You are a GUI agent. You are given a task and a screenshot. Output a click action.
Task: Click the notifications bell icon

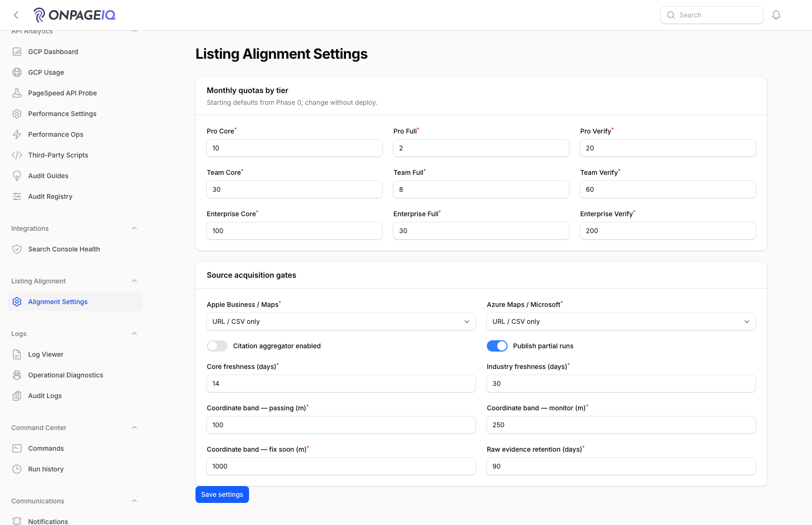tap(776, 15)
